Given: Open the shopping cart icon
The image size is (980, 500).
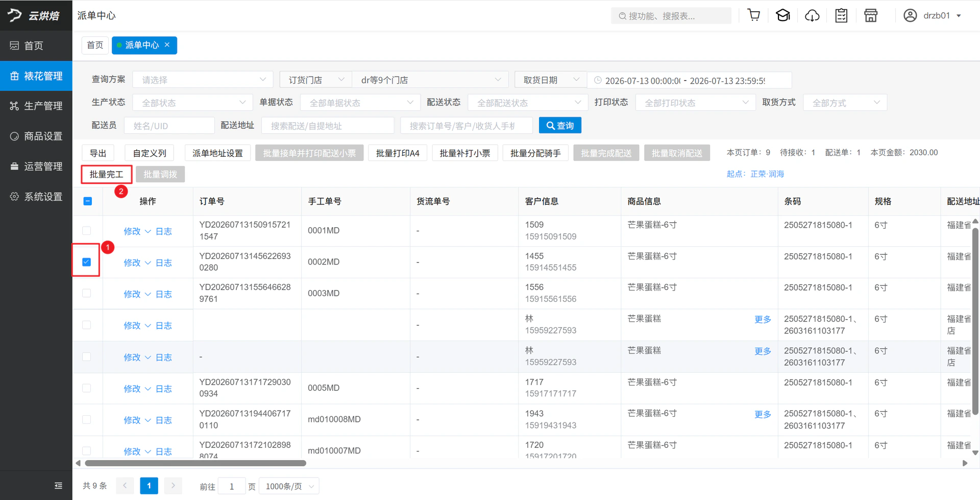Looking at the screenshot, I should (753, 15).
